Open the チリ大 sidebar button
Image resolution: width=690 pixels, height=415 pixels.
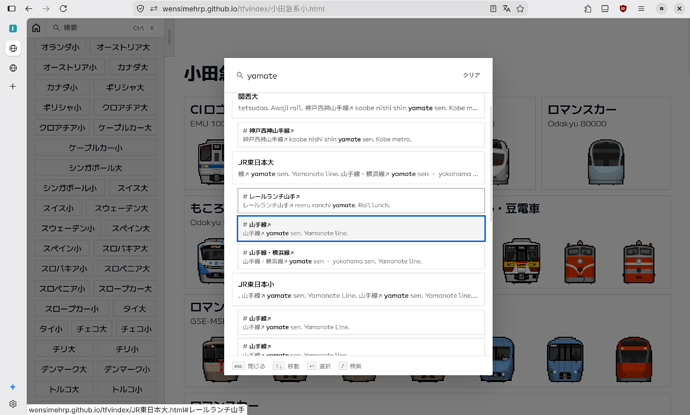click(x=64, y=349)
